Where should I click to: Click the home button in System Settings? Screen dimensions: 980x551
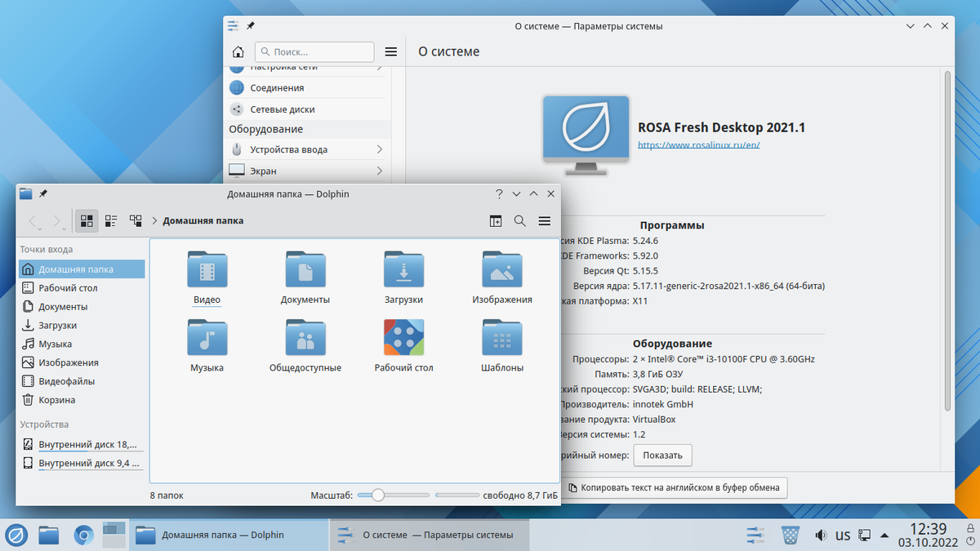tap(238, 51)
